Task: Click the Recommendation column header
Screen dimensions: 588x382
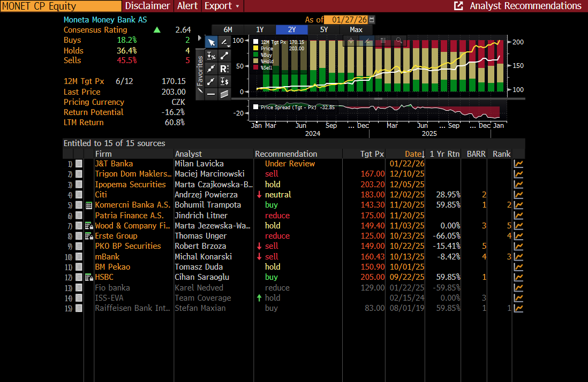Action: coord(286,154)
